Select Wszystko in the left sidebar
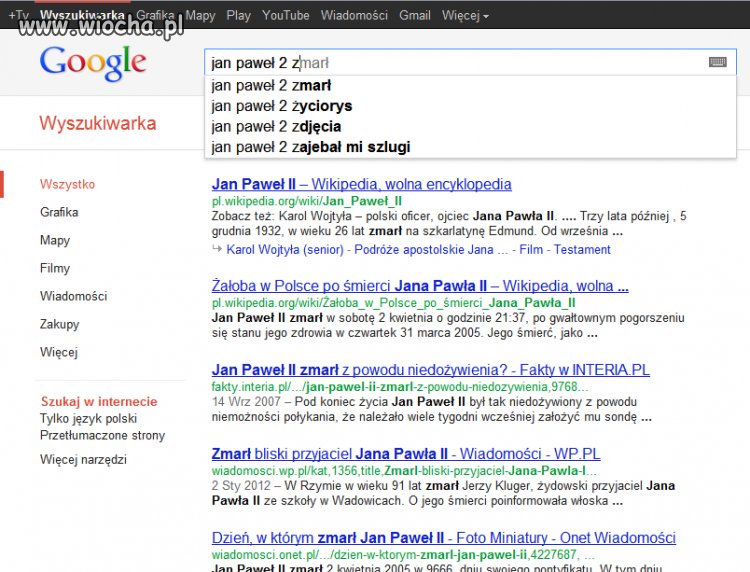This screenshot has width=750, height=572. point(67,184)
